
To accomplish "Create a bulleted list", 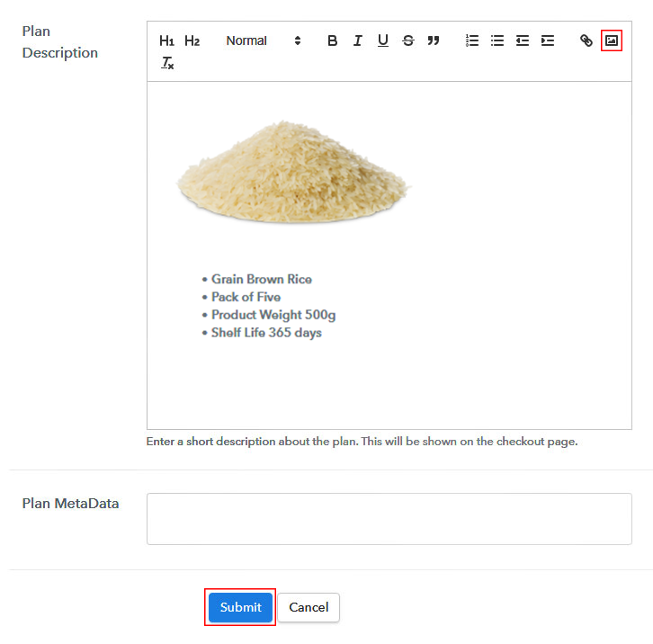I will [497, 40].
